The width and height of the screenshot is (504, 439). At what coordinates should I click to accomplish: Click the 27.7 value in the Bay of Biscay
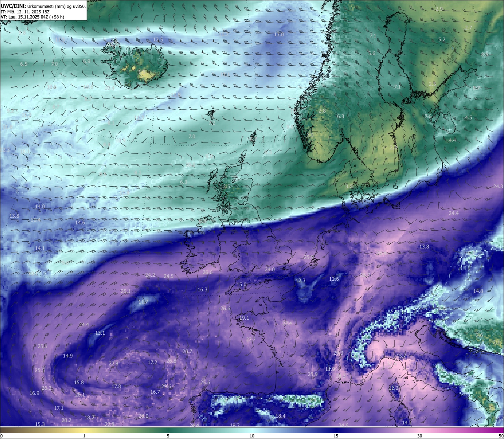[x=251, y=340]
